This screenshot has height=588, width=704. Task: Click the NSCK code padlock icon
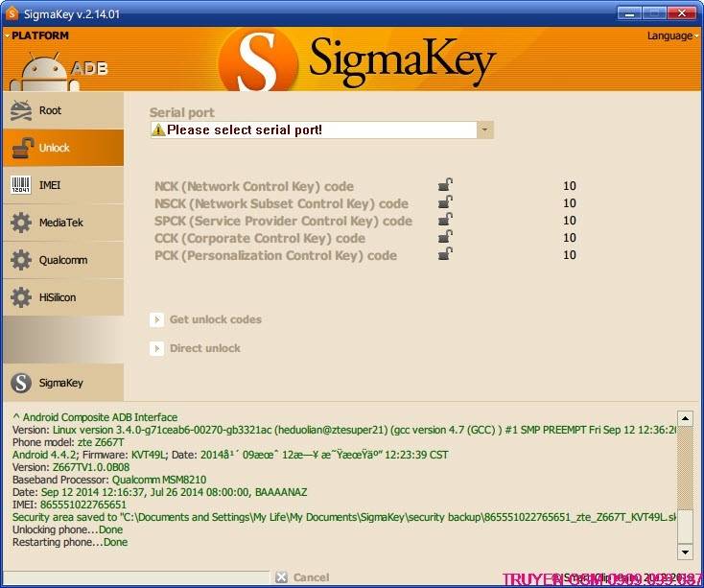coord(445,202)
